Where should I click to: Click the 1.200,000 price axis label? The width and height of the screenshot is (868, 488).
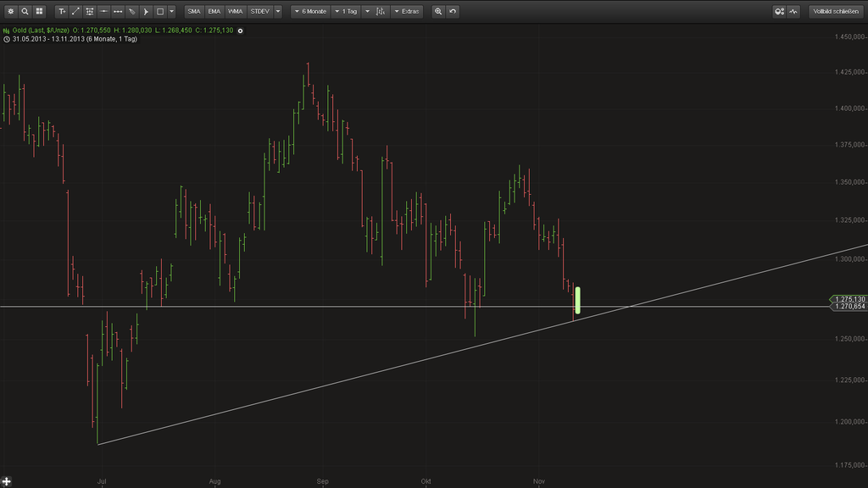pos(849,422)
